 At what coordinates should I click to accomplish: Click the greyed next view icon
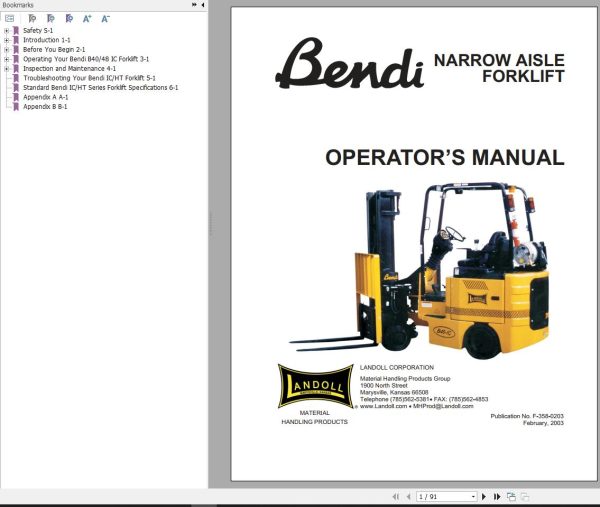tap(525, 497)
